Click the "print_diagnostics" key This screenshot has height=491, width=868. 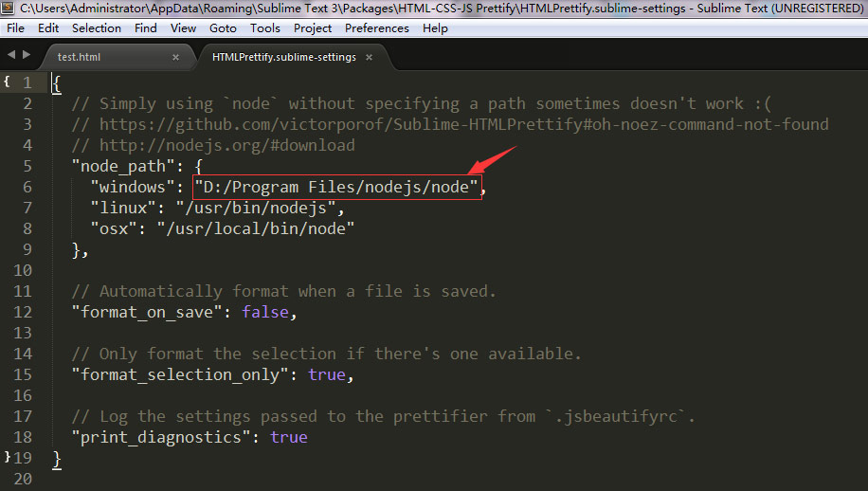(x=161, y=437)
